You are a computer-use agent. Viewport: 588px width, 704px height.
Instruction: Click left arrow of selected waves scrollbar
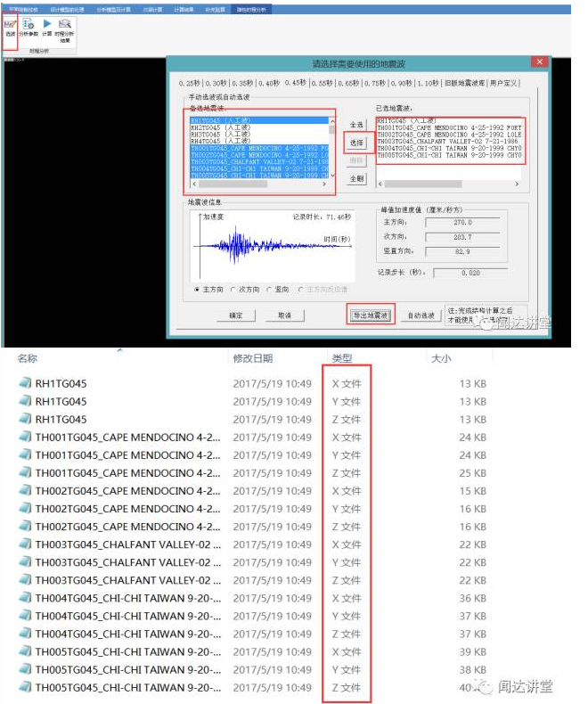coord(380,184)
